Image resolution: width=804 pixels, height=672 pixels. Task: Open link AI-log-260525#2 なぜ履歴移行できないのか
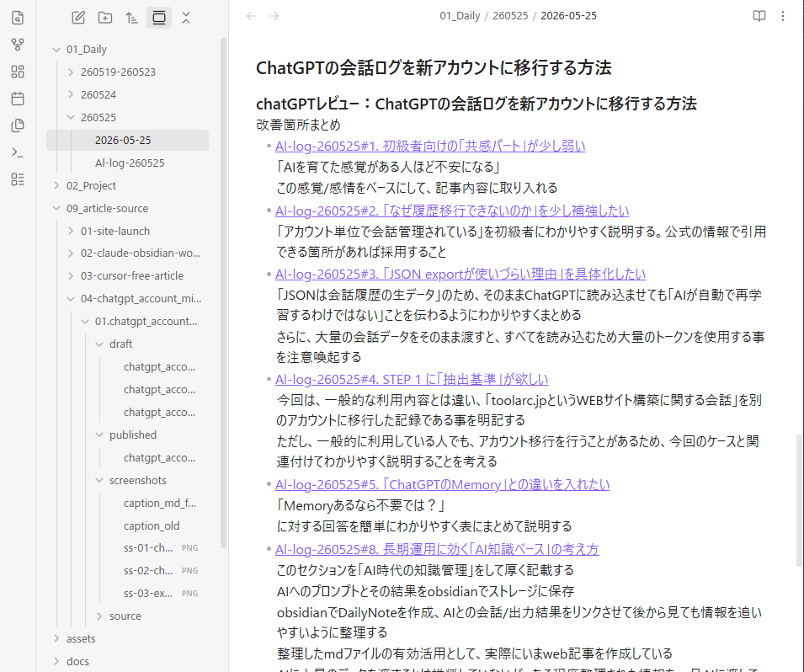click(x=452, y=211)
